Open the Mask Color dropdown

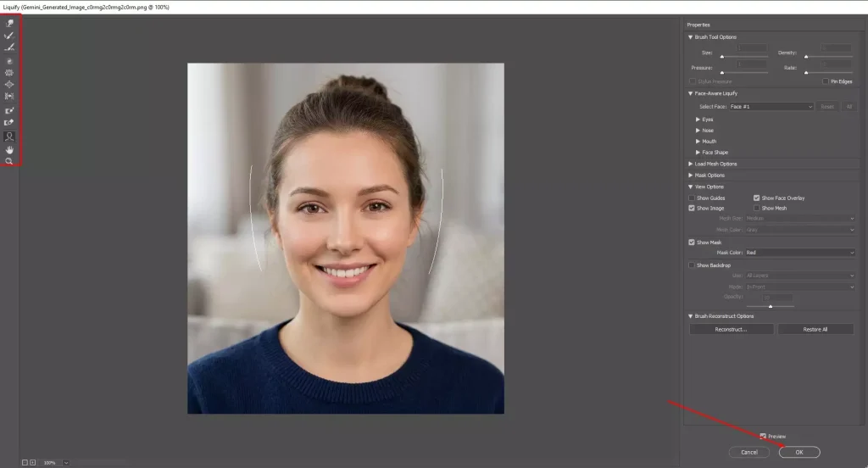[x=800, y=253]
